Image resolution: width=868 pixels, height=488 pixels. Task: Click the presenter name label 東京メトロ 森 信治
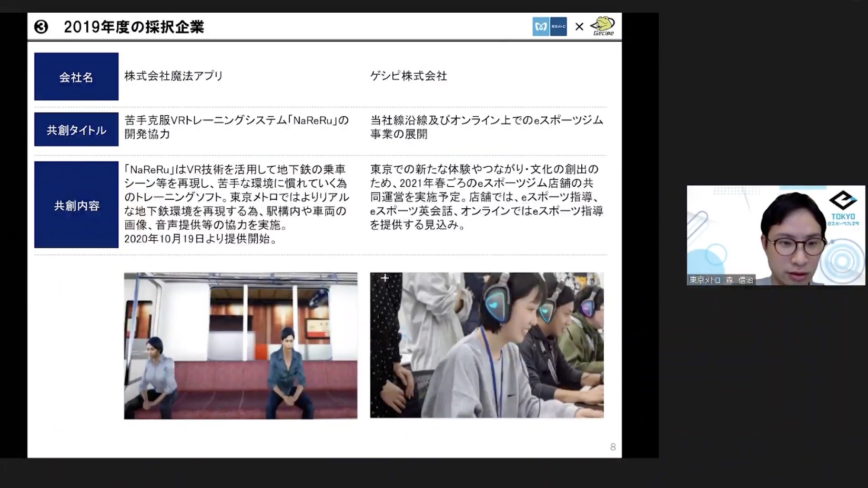click(721, 280)
